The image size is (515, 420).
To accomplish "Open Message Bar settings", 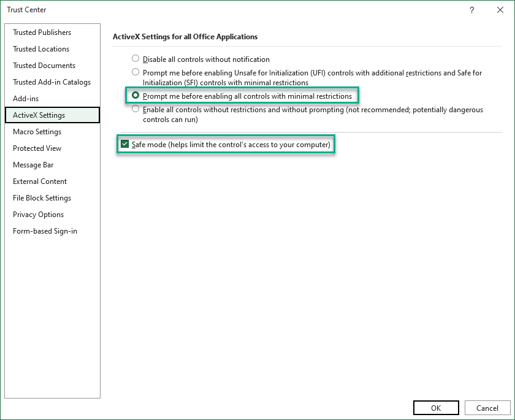I will [x=33, y=165].
